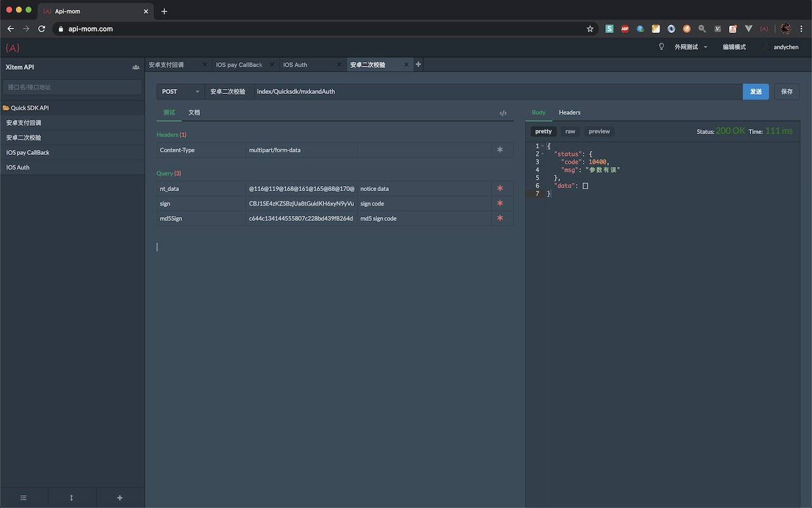
Task: Click the Vue devtools extension icon
Action: [749, 29]
